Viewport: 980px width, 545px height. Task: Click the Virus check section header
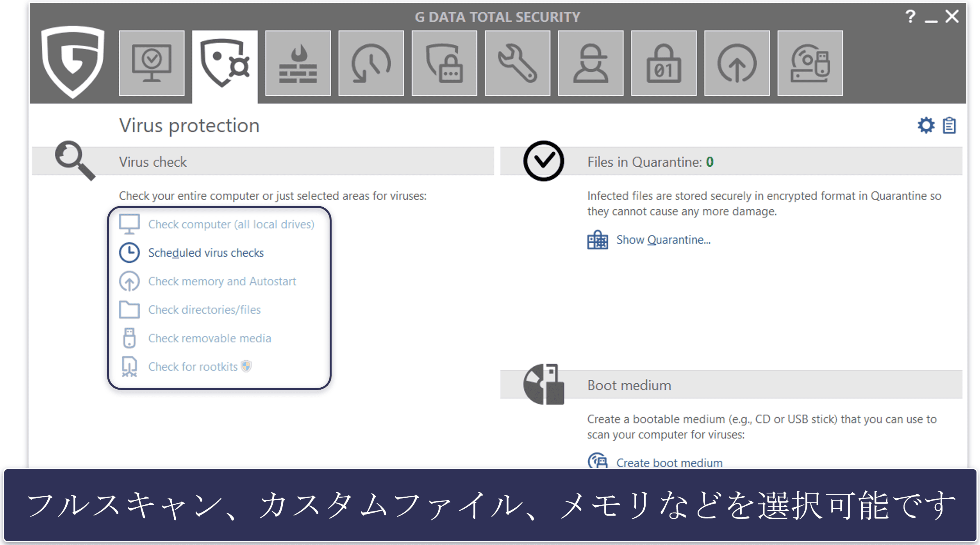pos(263,162)
